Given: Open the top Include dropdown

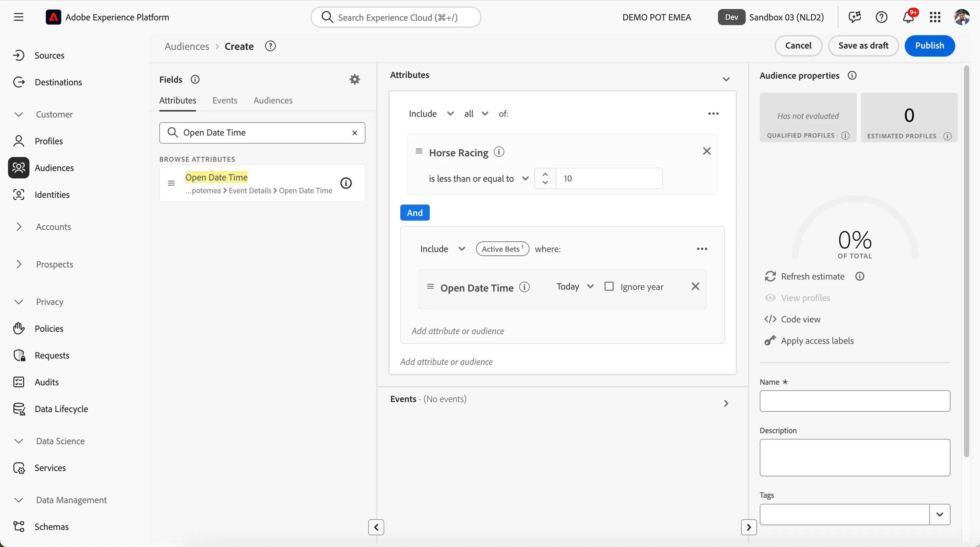Looking at the screenshot, I should [431, 114].
